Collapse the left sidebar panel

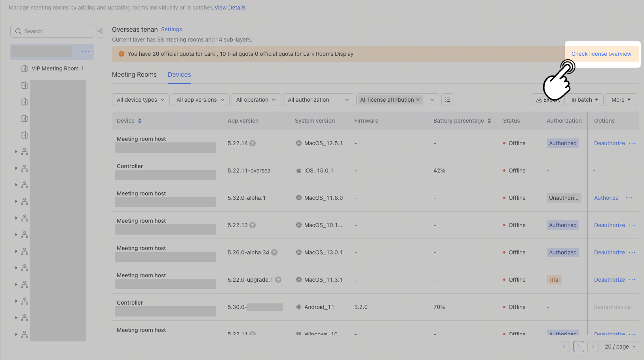click(x=101, y=31)
